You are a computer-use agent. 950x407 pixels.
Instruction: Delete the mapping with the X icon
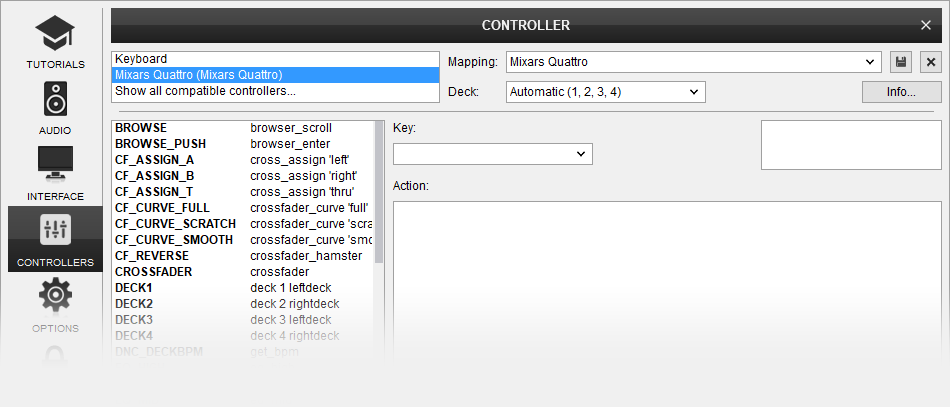931,62
